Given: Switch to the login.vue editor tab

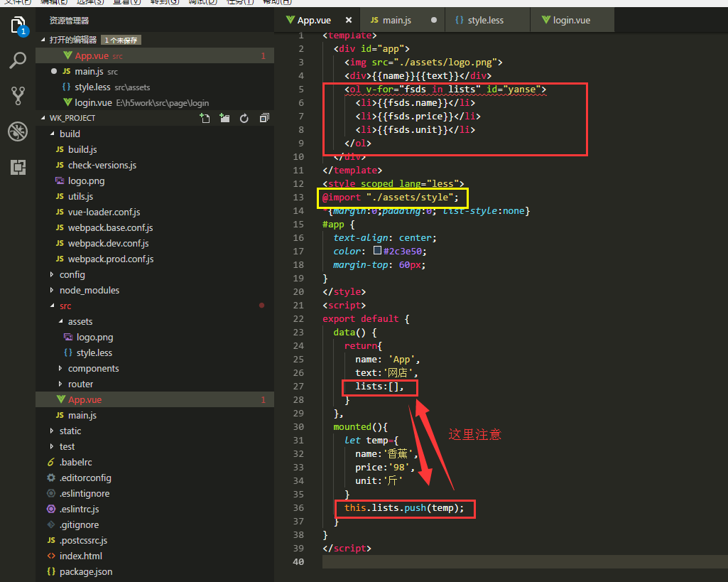Looking at the screenshot, I should click(572, 20).
